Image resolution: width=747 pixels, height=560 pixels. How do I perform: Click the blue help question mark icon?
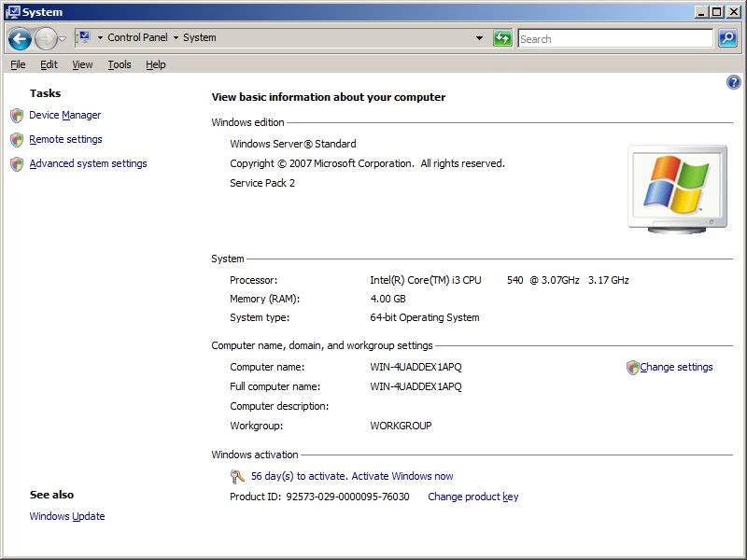point(734,82)
